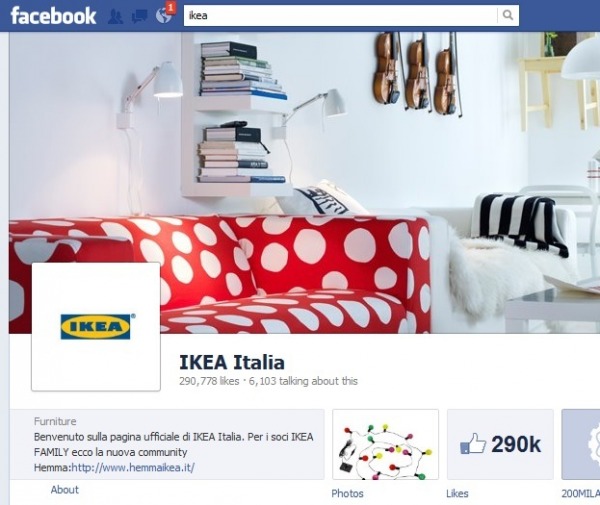Screen dimensions: 600x505
Task: Open the friend requests icon
Action: coord(115,16)
